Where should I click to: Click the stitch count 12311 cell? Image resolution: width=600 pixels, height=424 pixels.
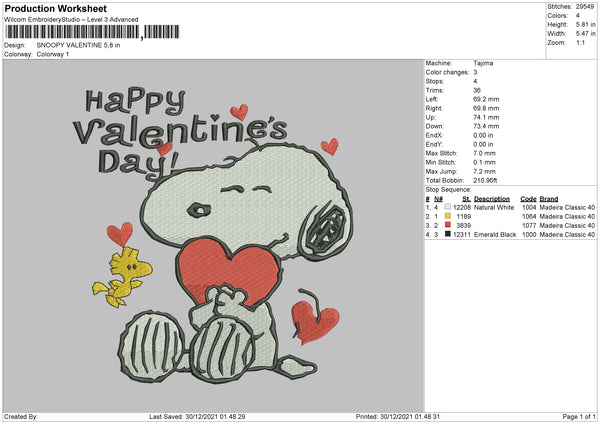click(462, 235)
